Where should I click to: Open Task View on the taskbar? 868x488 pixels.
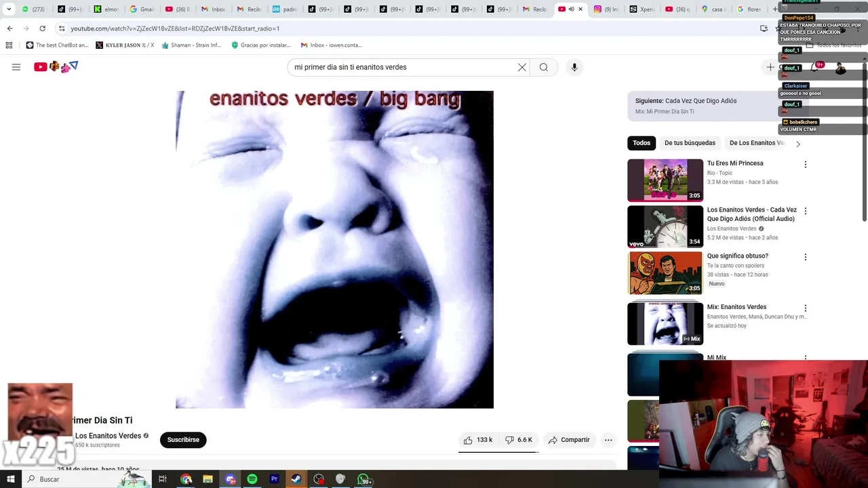pyautogui.click(x=163, y=479)
